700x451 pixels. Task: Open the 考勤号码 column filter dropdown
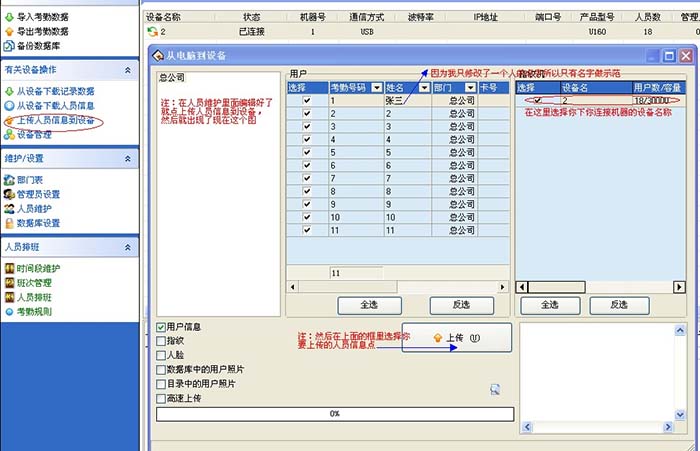coord(377,88)
